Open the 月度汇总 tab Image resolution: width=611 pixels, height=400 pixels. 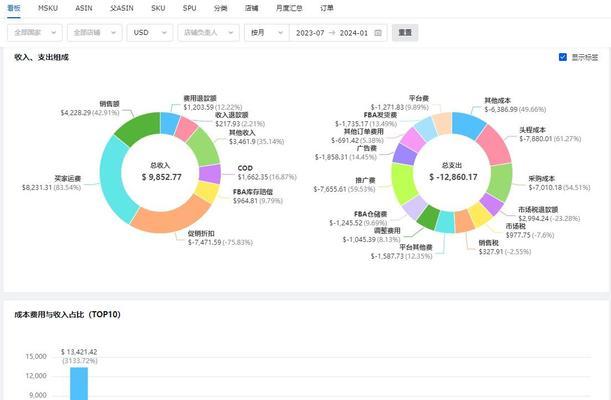(289, 8)
